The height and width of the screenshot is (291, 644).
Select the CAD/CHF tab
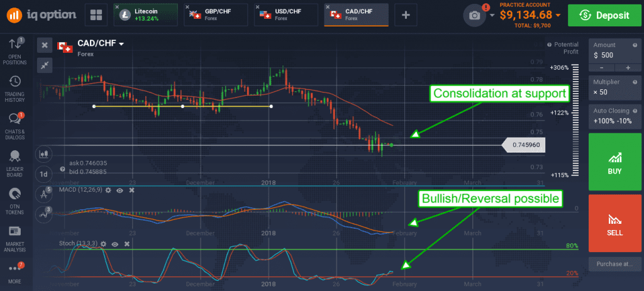pos(356,15)
